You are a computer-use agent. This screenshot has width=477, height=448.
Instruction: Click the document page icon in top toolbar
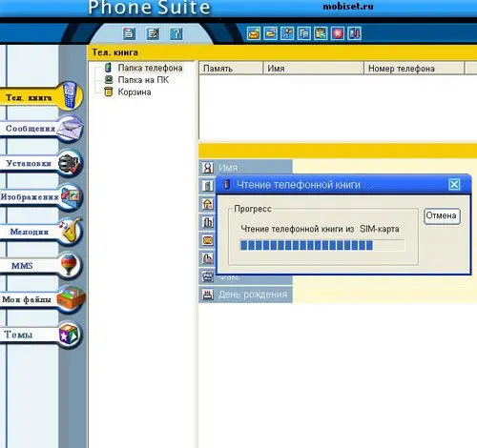pyautogui.click(x=129, y=33)
